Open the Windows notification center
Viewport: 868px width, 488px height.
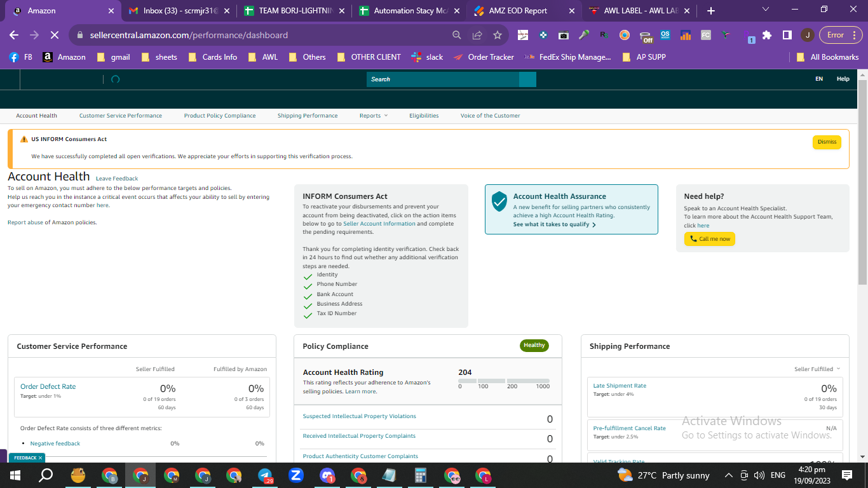tap(847, 475)
